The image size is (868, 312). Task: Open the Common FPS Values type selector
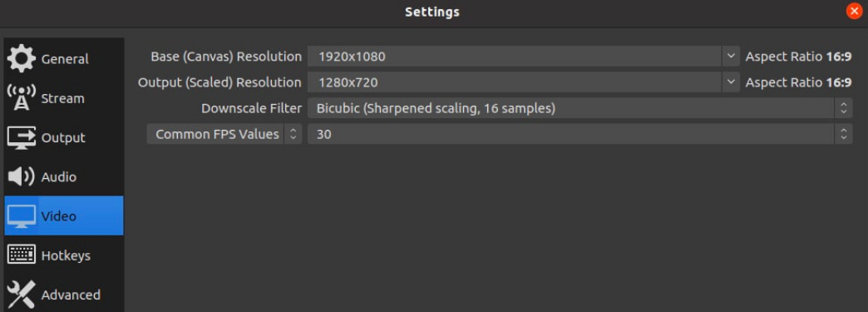(224, 134)
